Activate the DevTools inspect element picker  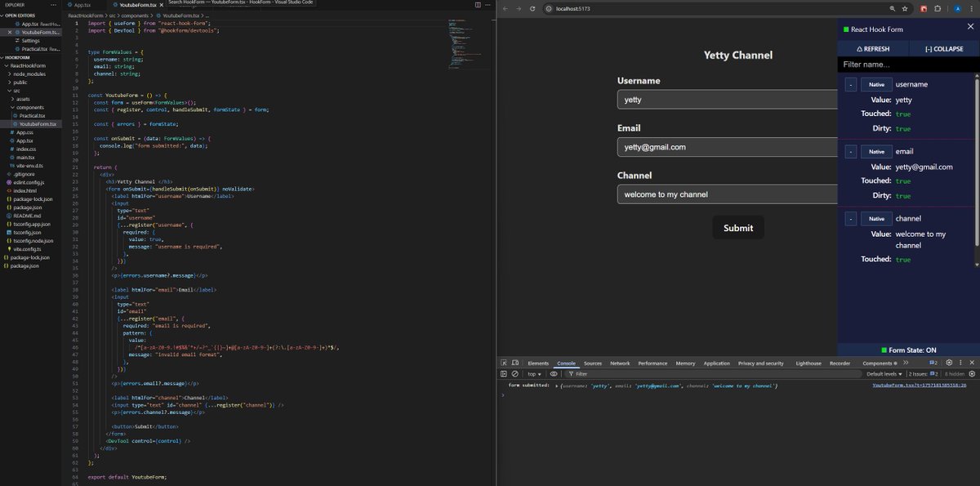(x=504, y=363)
